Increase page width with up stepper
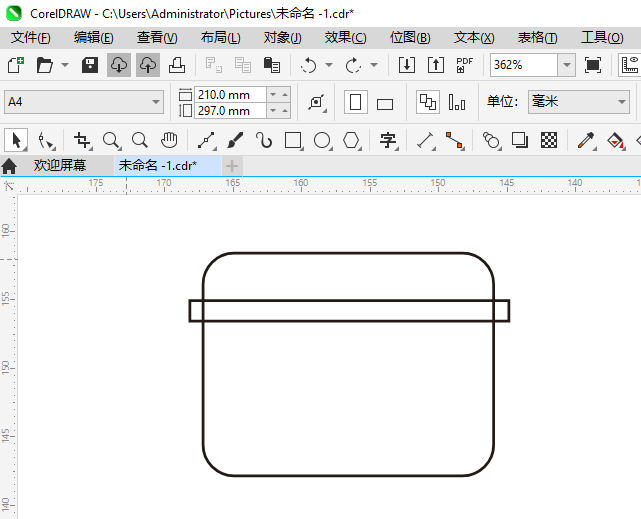The height and width of the screenshot is (519, 641). tap(285, 95)
